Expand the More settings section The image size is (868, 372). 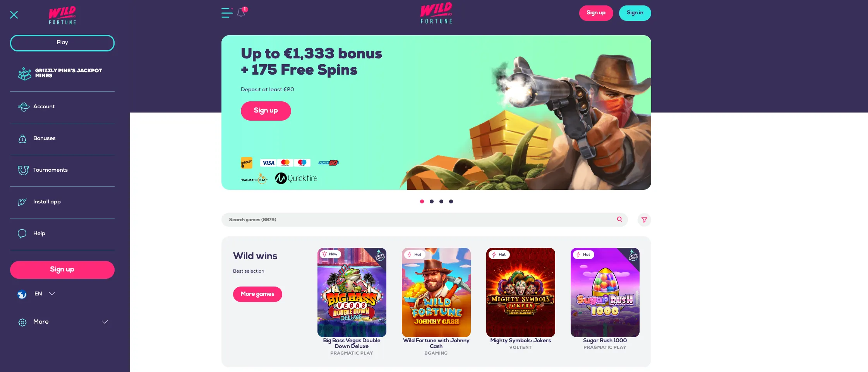[x=62, y=322]
